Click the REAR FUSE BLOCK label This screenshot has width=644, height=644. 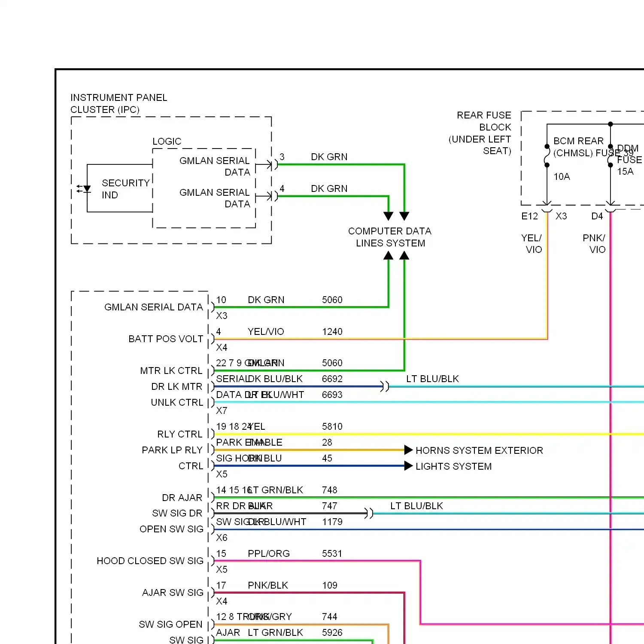[480, 133]
